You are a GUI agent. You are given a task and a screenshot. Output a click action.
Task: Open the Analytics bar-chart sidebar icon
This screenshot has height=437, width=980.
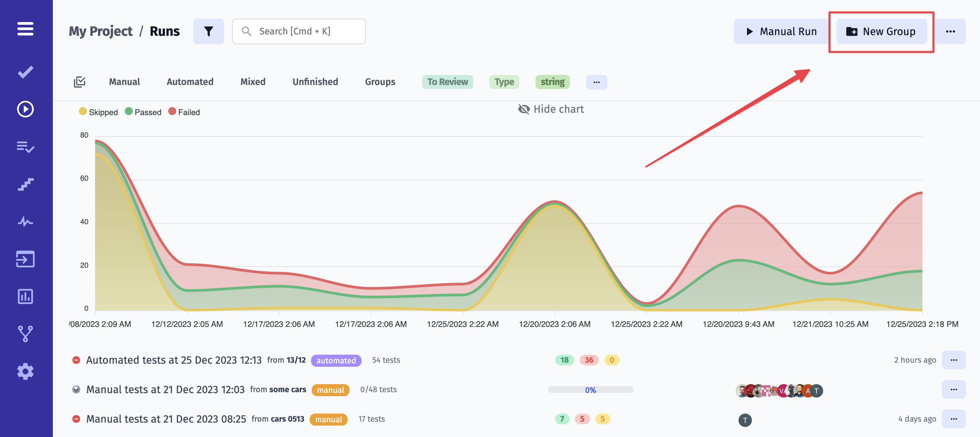tap(25, 296)
